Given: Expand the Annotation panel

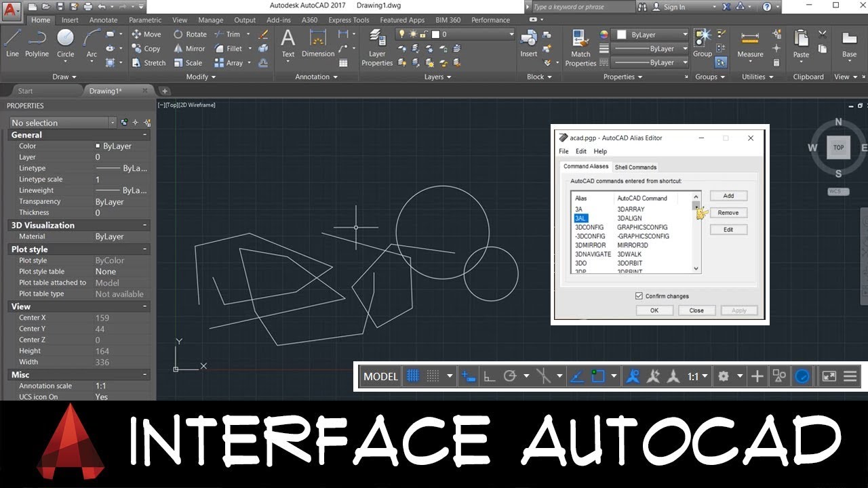Looking at the screenshot, I should pos(316,77).
